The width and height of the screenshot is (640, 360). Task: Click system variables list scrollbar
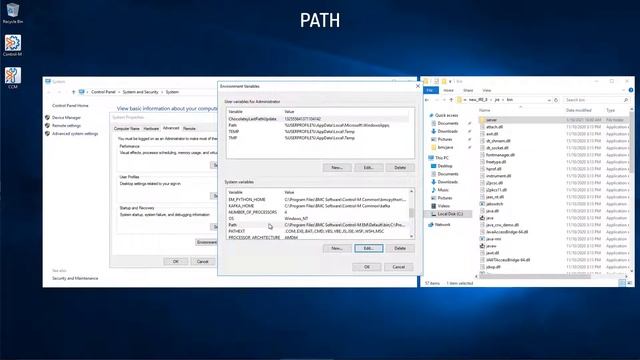[411, 213]
